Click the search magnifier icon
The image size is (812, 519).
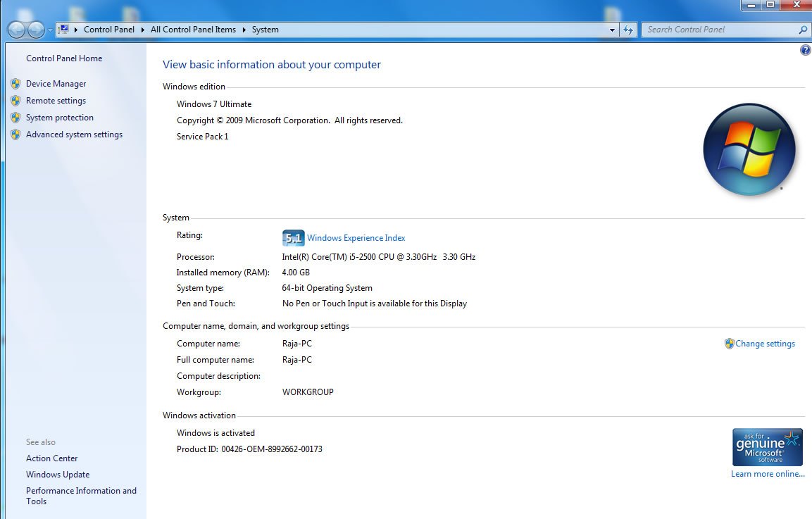(x=803, y=30)
